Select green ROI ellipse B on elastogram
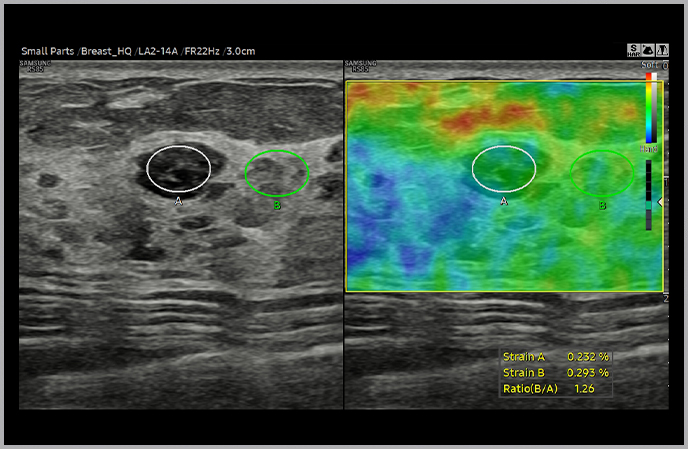The height and width of the screenshot is (449, 688). click(602, 173)
